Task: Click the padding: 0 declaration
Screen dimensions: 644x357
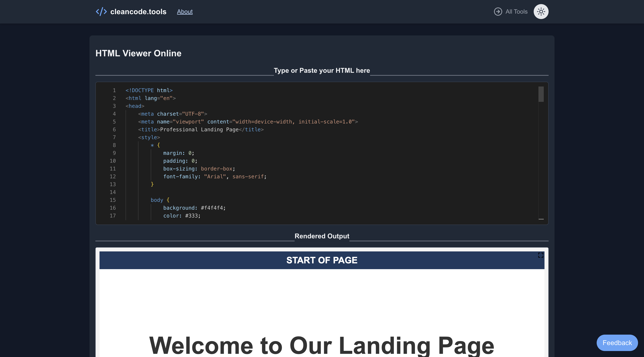Action: [x=180, y=161]
